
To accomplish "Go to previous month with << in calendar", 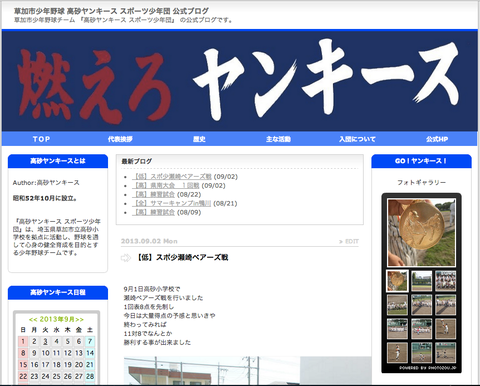I will pyautogui.click(x=33, y=320).
